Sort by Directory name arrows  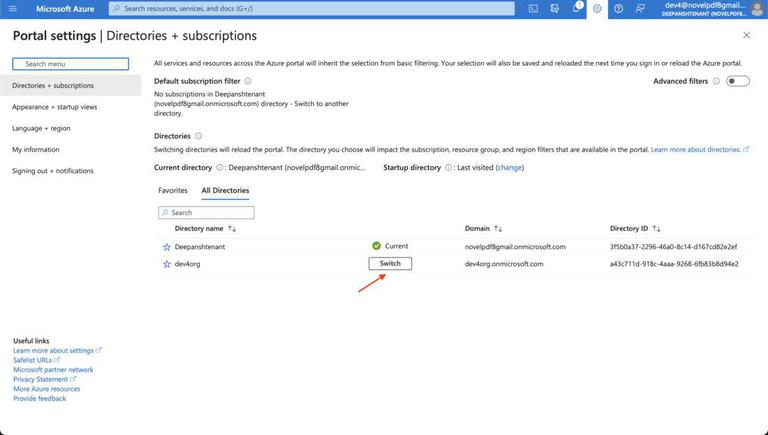click(x=232, y=229)
